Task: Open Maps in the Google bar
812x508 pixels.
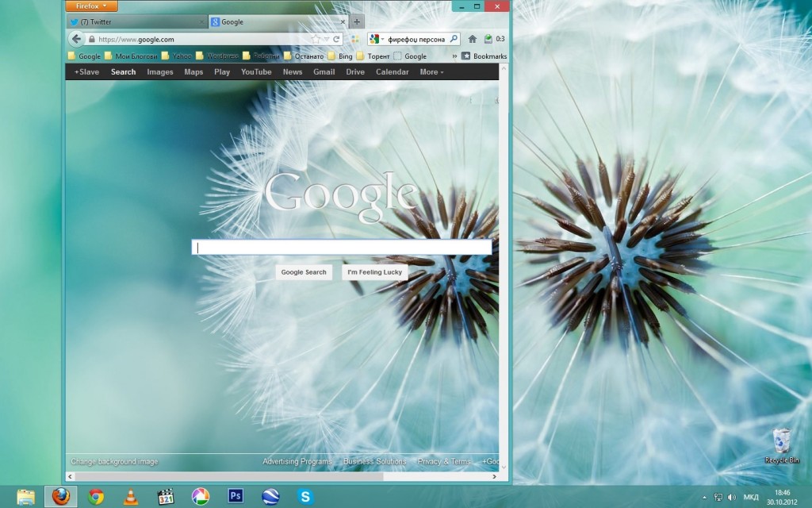Action: click(x=193, y=72)
